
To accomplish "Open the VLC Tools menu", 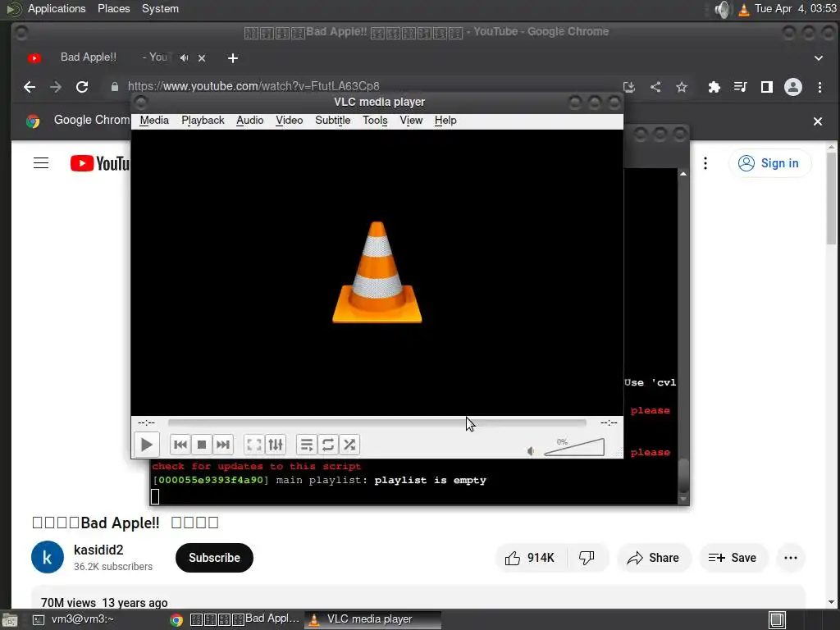I will point(375,121).
